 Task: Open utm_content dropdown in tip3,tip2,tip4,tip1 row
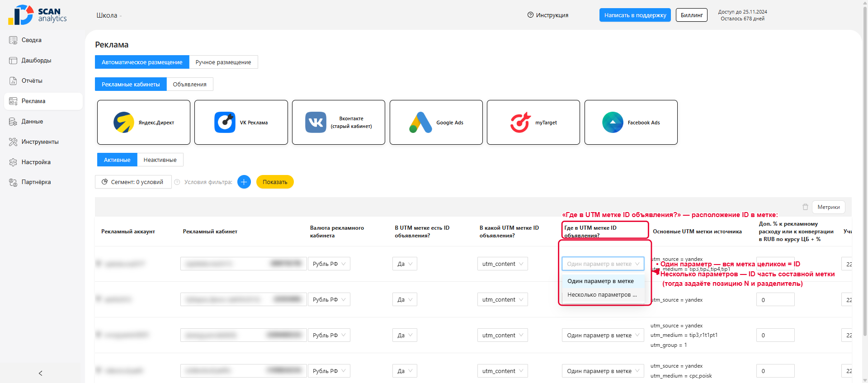click(x=502, y=264)
